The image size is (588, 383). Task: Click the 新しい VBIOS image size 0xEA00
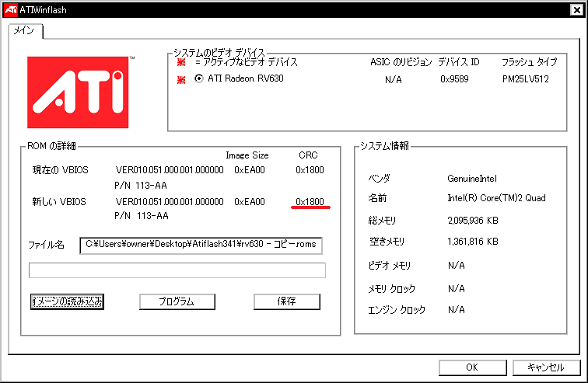(250, 202)
